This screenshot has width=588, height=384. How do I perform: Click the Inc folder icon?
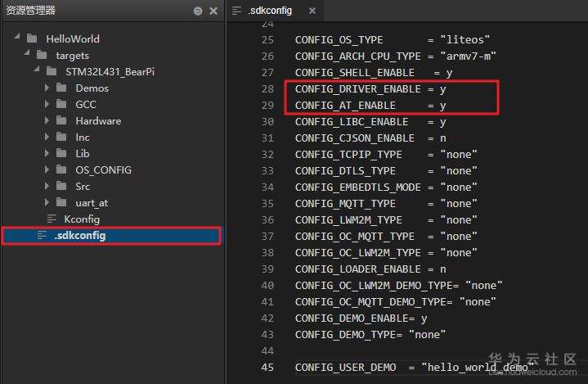coord(61,137)
